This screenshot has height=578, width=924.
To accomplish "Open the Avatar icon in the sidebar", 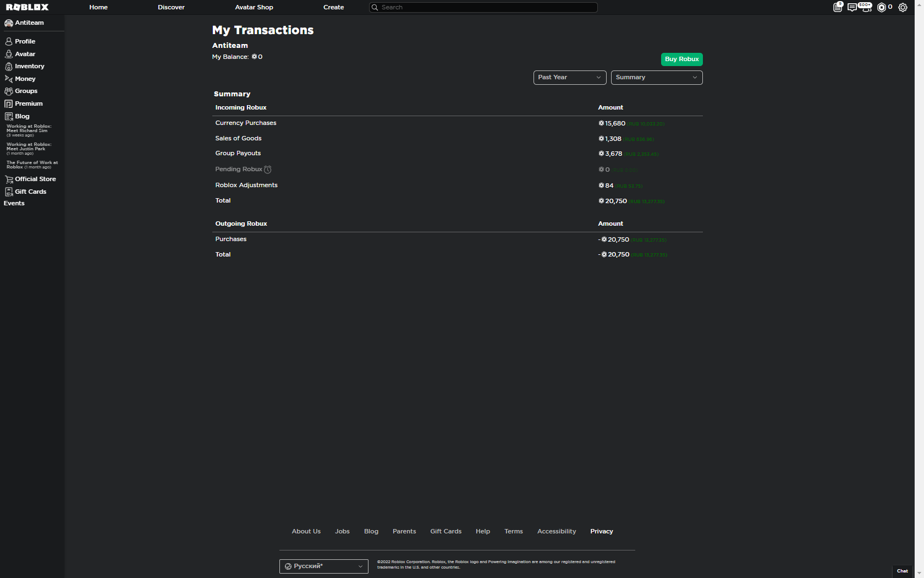I will (x=9, y=54).
